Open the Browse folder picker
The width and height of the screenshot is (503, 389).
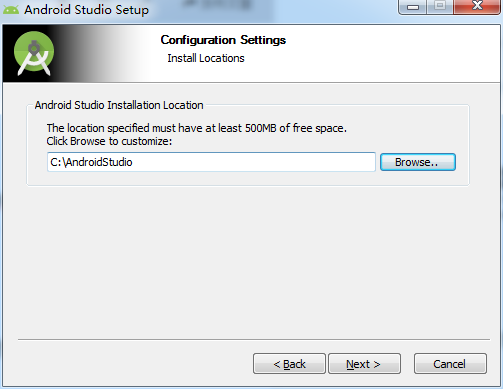[418, 162]
